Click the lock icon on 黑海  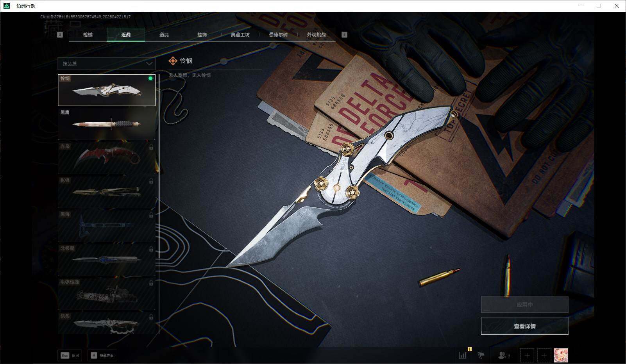[151, 215]
